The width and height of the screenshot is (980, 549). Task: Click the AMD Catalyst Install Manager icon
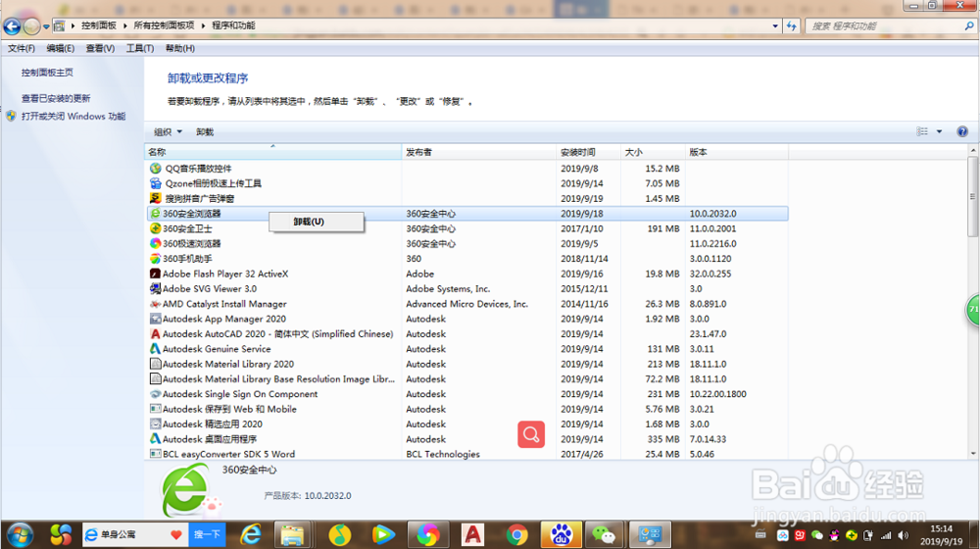(x=156, y=304)
